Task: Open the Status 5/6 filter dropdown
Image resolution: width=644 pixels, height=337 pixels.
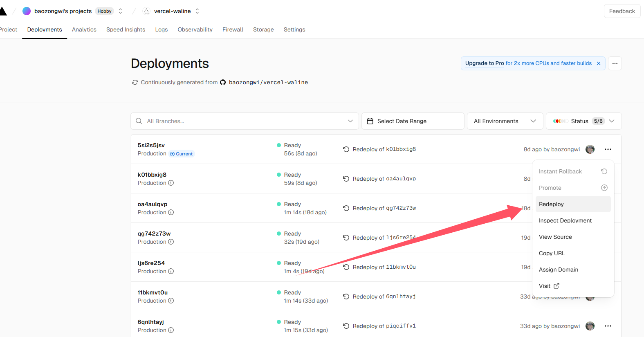Action: [x=584, y=121]
